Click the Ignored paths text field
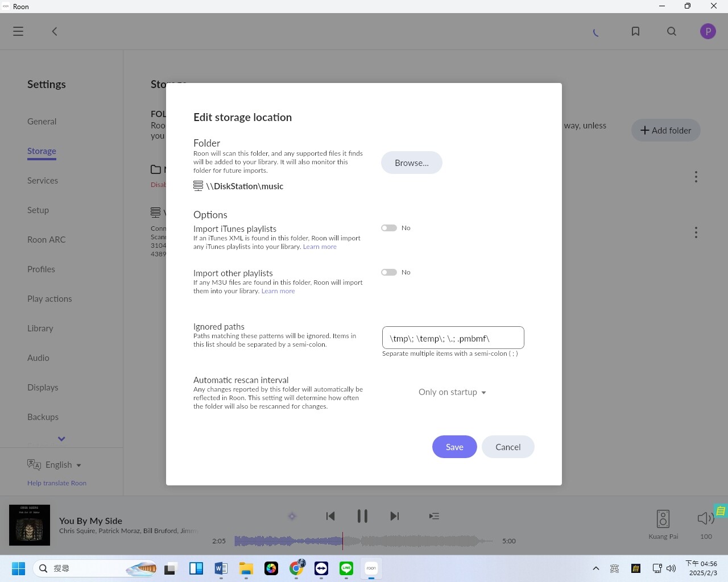Viewport: 728px width, 582px height. point(453,338)
